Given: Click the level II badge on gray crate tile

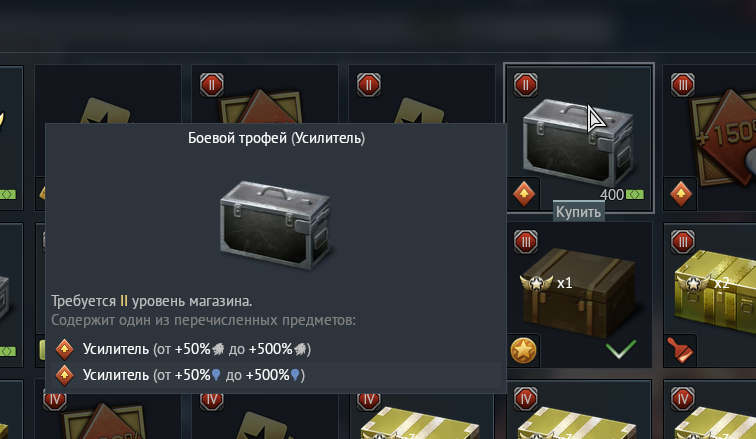Looking at the screenshot, I should tap(526, 85).
